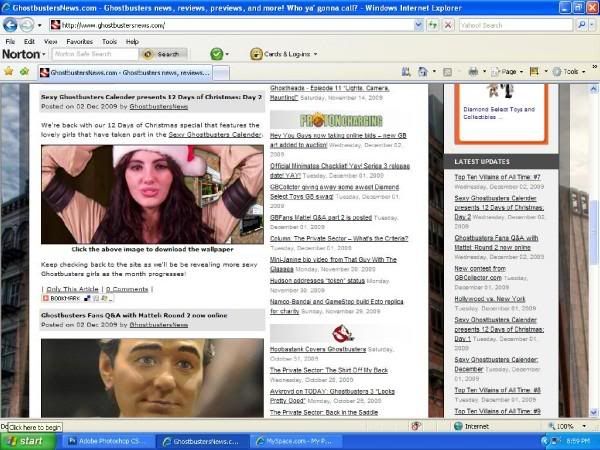Click the Refresh page icon
The width and height of the screenshot is (600, 450).
pyautogui.click(x=433, y=25)
